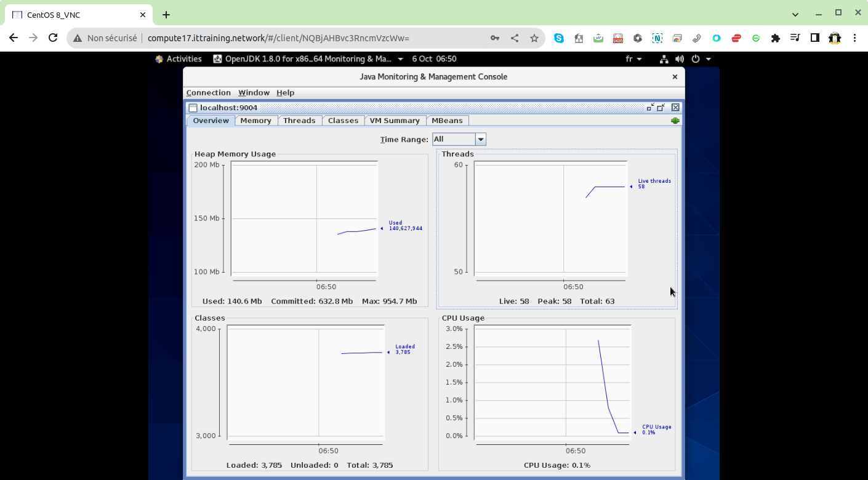Open the Time Range dropdown
This screenshot has height=480, width=868.
coord(459,140)
